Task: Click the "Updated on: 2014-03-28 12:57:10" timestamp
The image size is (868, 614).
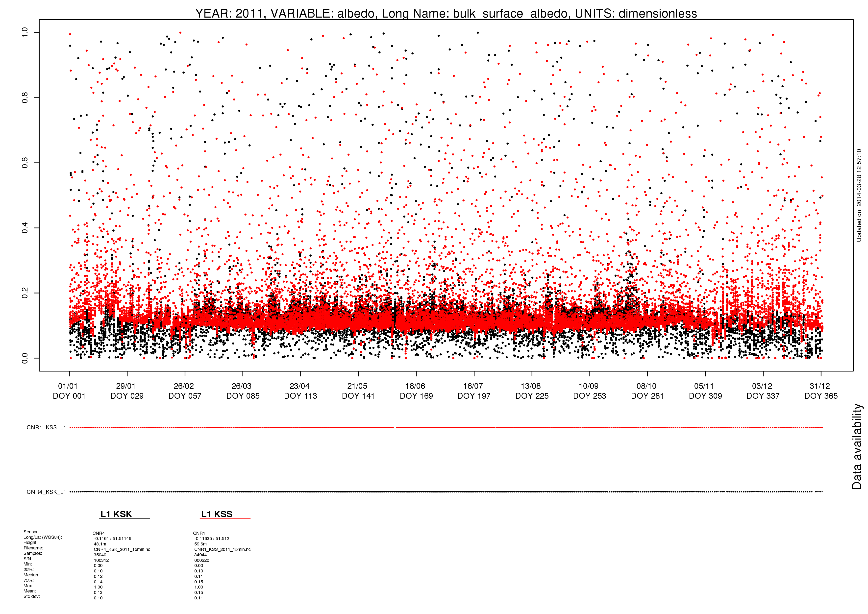Action: tap(859, 195)
